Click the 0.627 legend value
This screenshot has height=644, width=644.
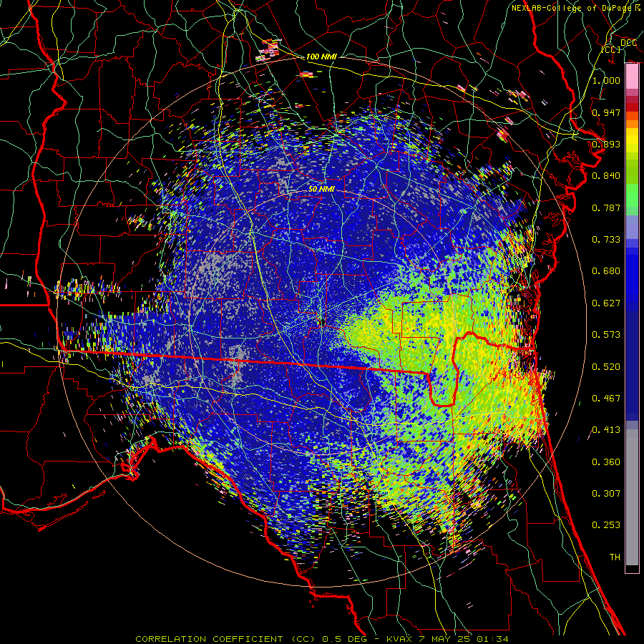(606, 303)
